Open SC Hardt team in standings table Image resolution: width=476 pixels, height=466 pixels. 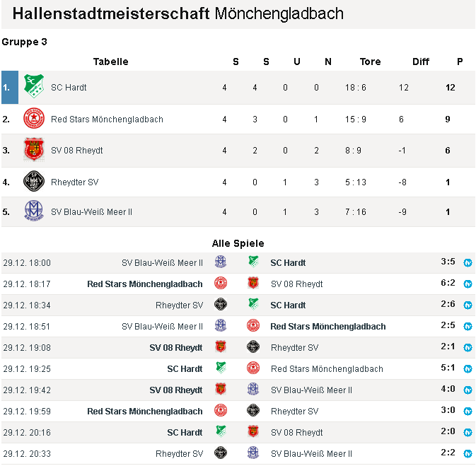[69, 88]
